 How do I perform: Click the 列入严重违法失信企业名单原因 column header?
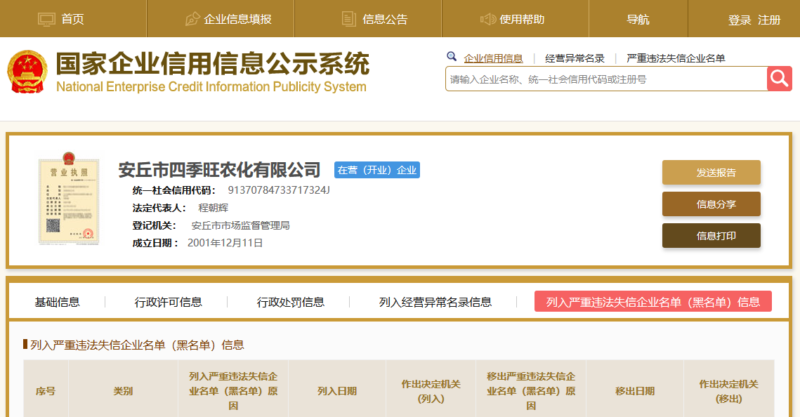point(233,391)
